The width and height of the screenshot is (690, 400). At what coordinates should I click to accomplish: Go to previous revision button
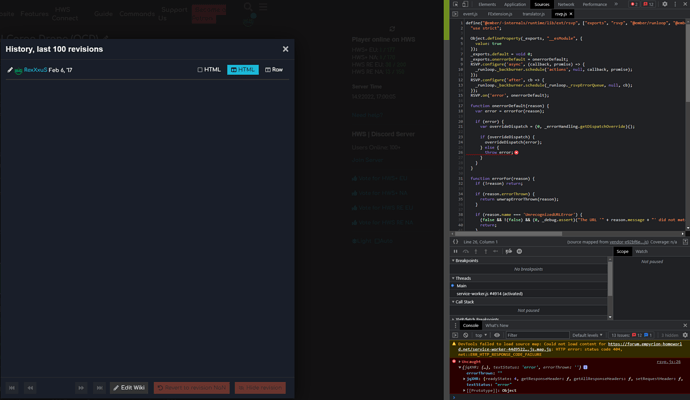pyautogui.click(x=30, y=388)
